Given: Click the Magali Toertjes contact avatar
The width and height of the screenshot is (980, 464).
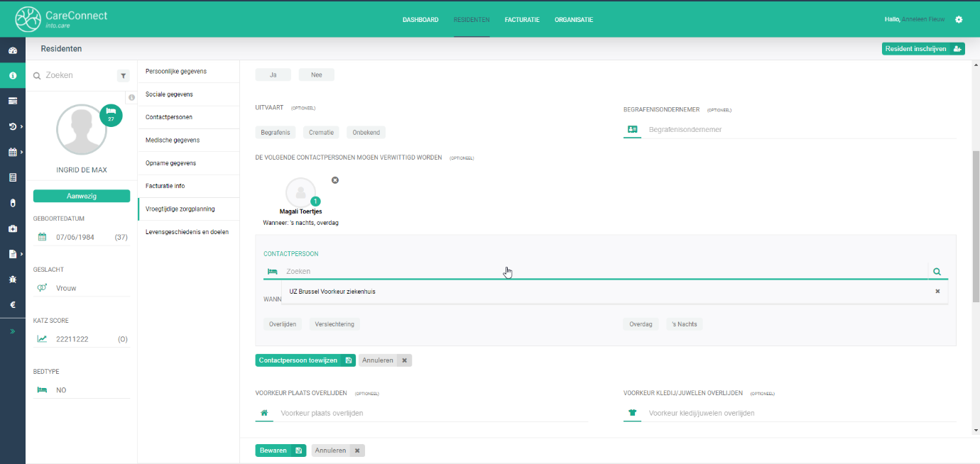Looking at the screenshot, I should tap(301, 192).
